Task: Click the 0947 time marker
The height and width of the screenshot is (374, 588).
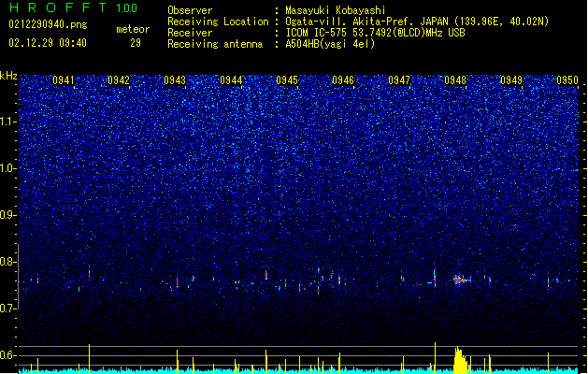Action: [x=399, y=80]
